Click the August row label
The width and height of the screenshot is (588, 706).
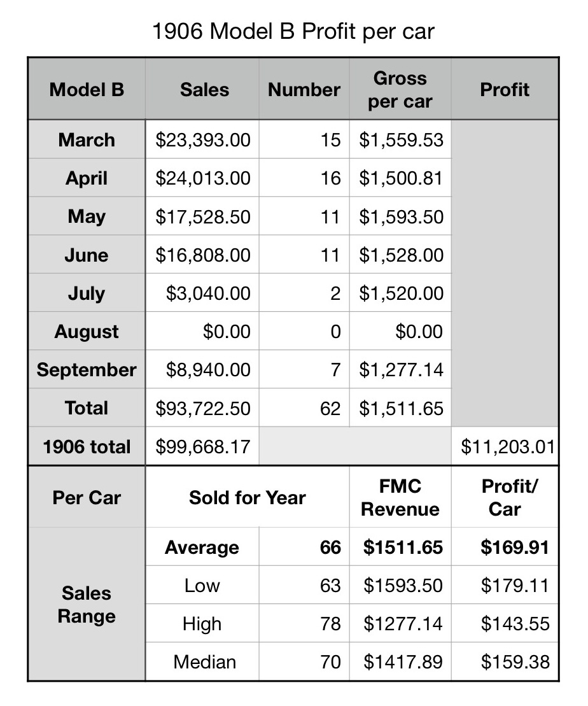pos(87,331)
